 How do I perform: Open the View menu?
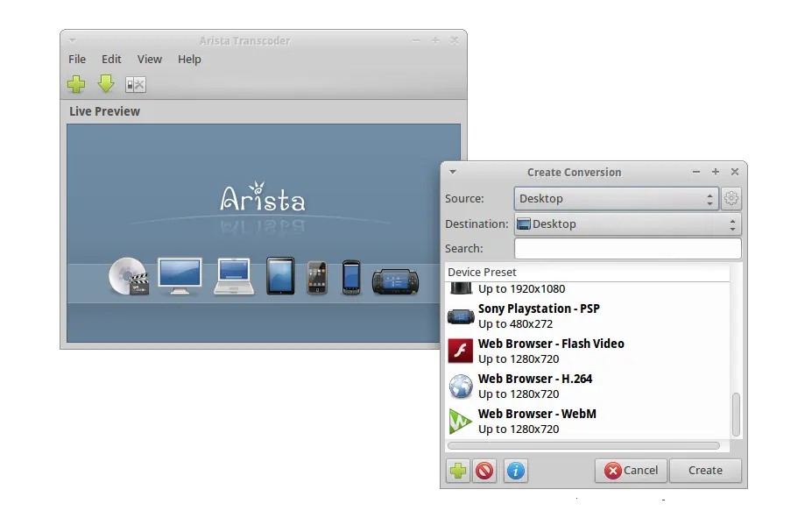click(x=150, y=59)
